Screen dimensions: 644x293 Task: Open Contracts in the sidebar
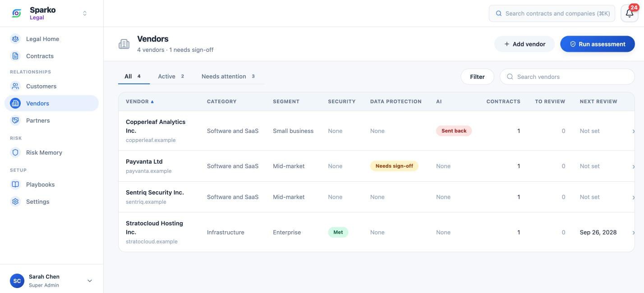click(x=51, y=56)
